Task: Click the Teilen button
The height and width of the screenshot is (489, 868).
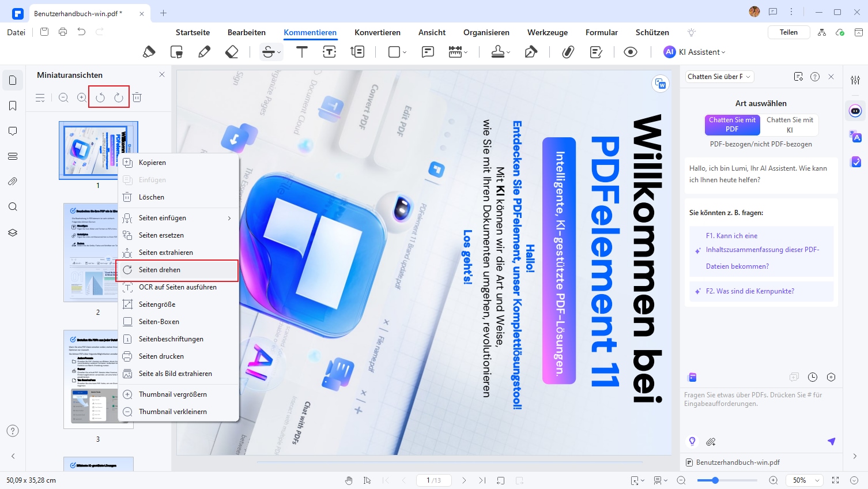Action: tap(788, 32)
